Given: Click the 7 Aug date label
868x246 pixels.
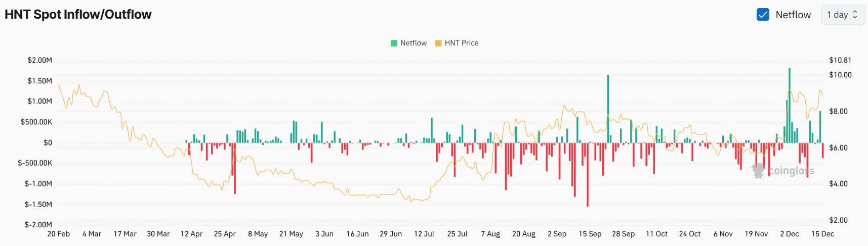Looking at the screenshot, I should coord(490,234).
